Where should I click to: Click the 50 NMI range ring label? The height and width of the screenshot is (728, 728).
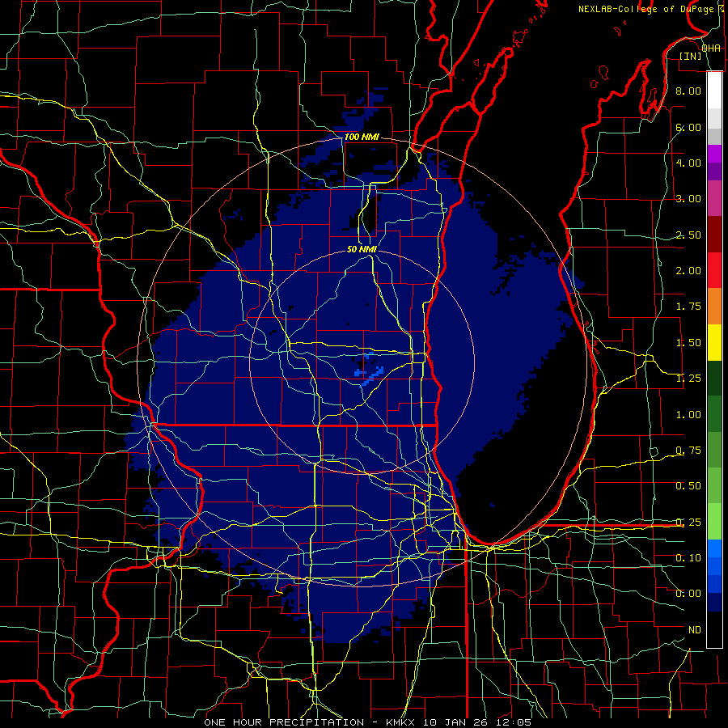click(362, 249)
